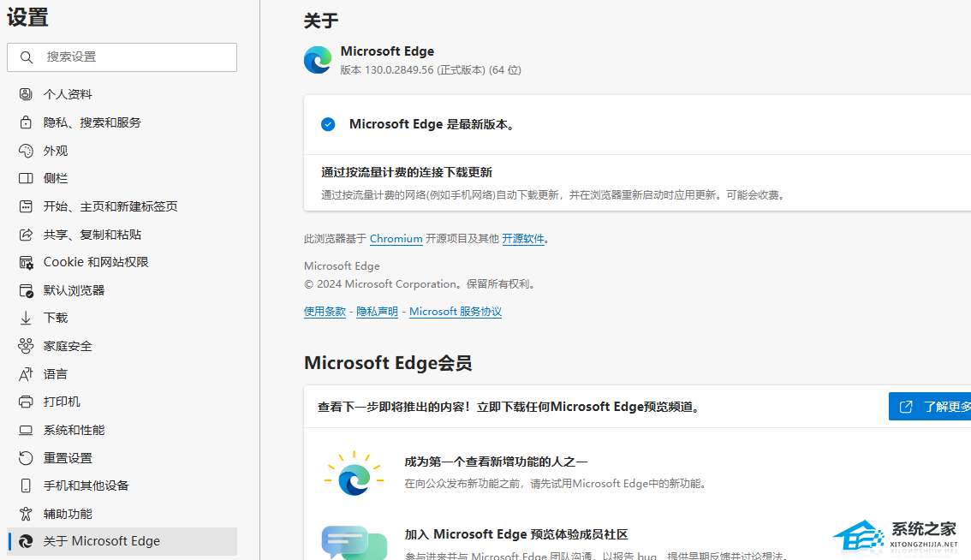Go to 外观 settings section
This screenshot has height=560, width=971.
point(122,151)
